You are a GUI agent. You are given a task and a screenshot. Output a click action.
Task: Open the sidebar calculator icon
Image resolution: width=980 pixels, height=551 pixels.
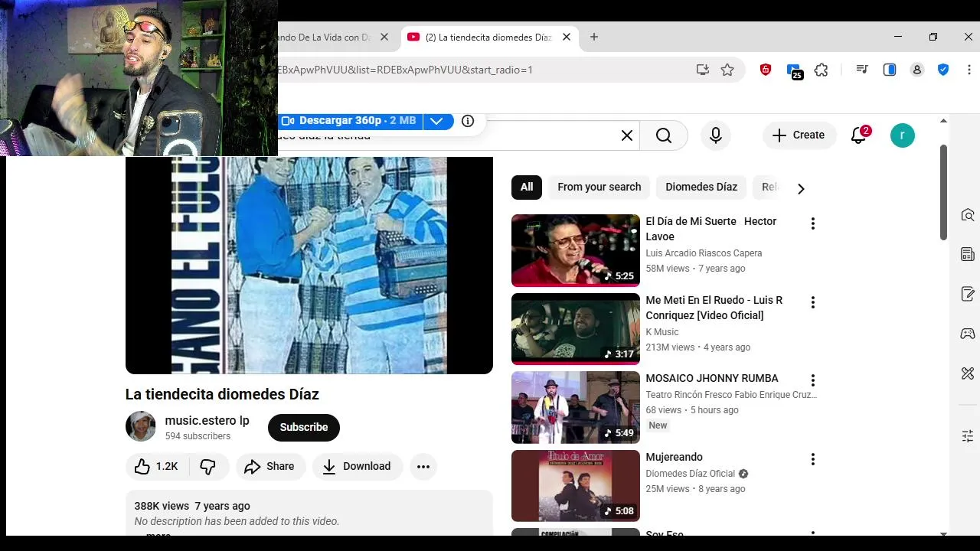pos(968,255)
